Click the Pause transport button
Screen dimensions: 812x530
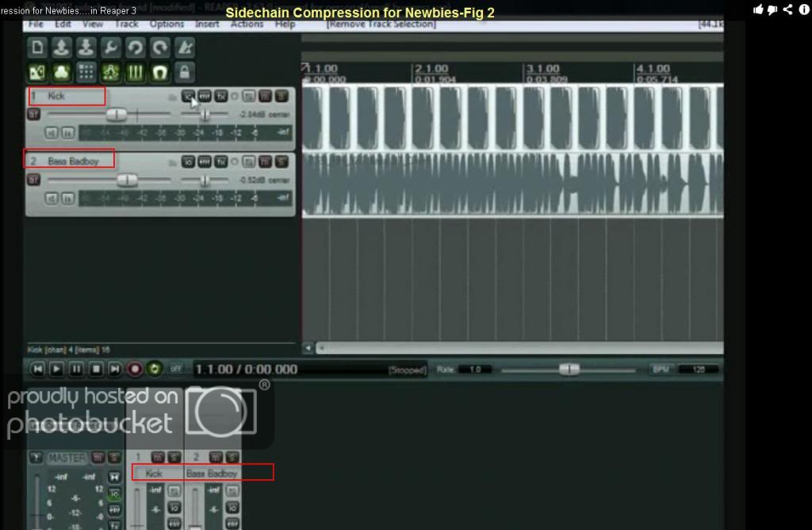tap(76, 370)
